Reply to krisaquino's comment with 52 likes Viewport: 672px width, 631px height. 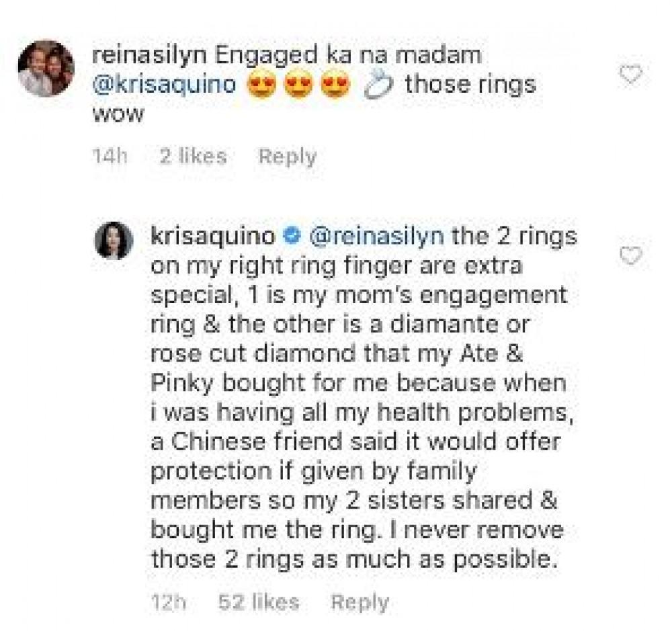pos(360,603)
